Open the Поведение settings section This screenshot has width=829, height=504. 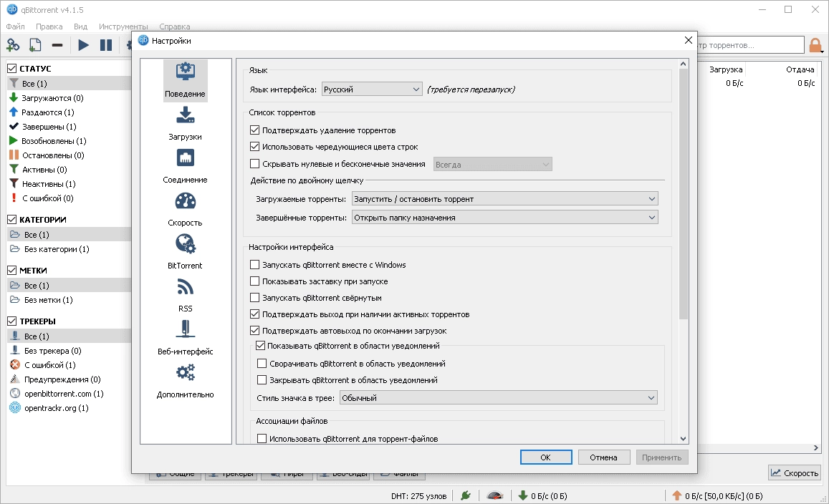coord(185,79)
